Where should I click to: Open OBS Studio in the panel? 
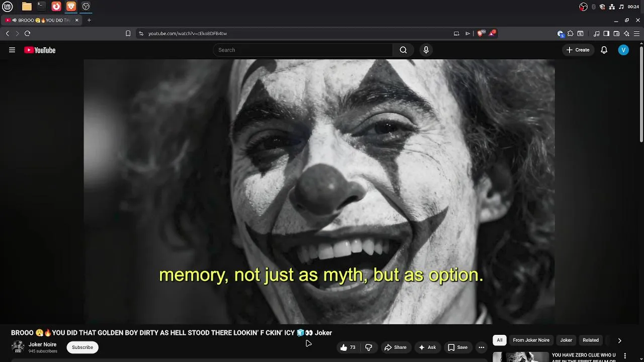click(x=86, y=7)
